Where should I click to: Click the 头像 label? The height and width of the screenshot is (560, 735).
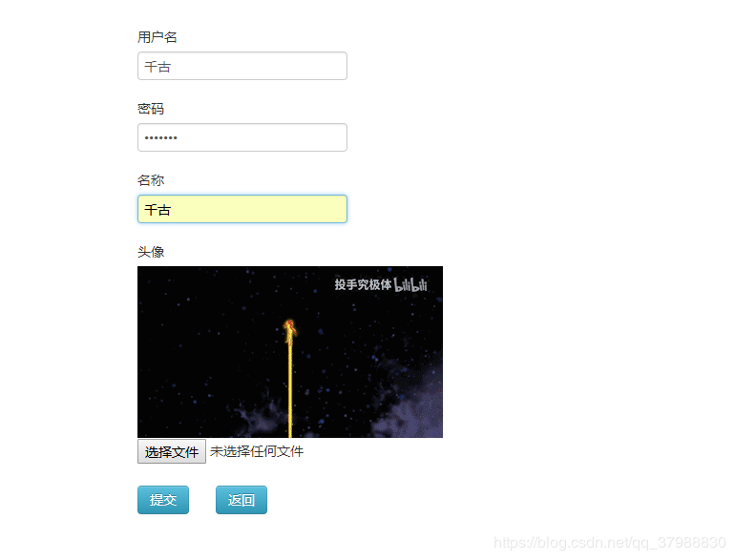click(x=151, y=252)
